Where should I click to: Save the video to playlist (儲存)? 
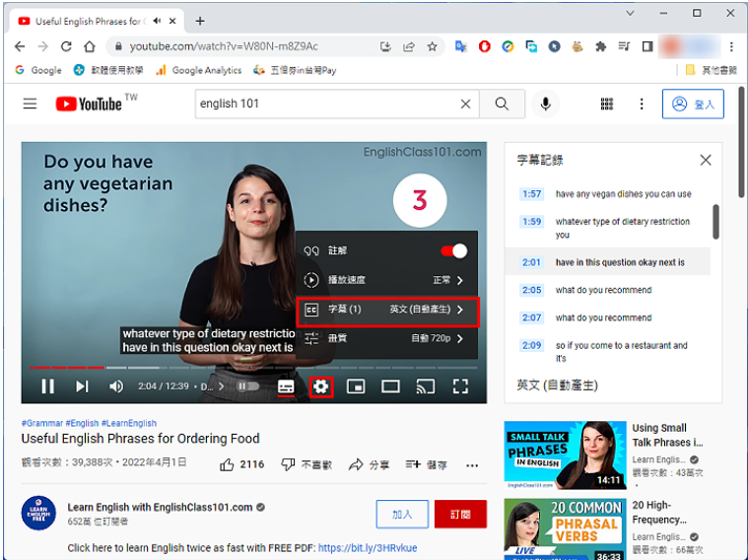tap(426, 464)
